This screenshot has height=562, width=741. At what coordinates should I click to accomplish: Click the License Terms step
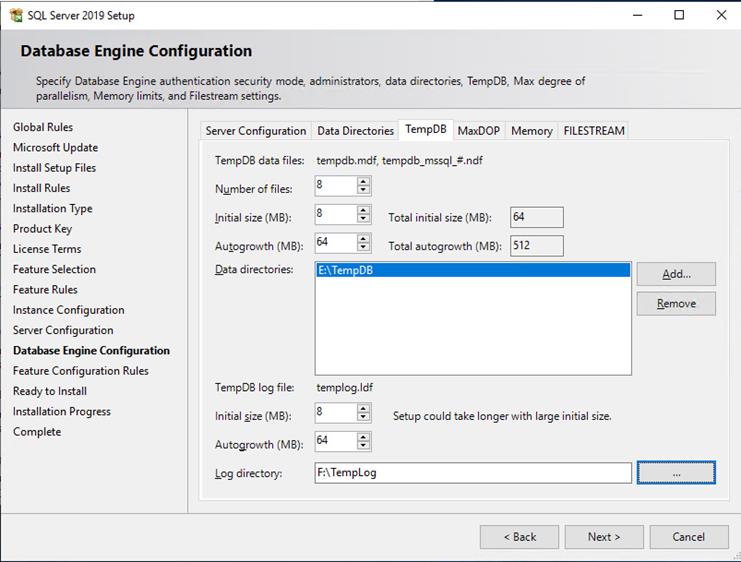(47, 249)
